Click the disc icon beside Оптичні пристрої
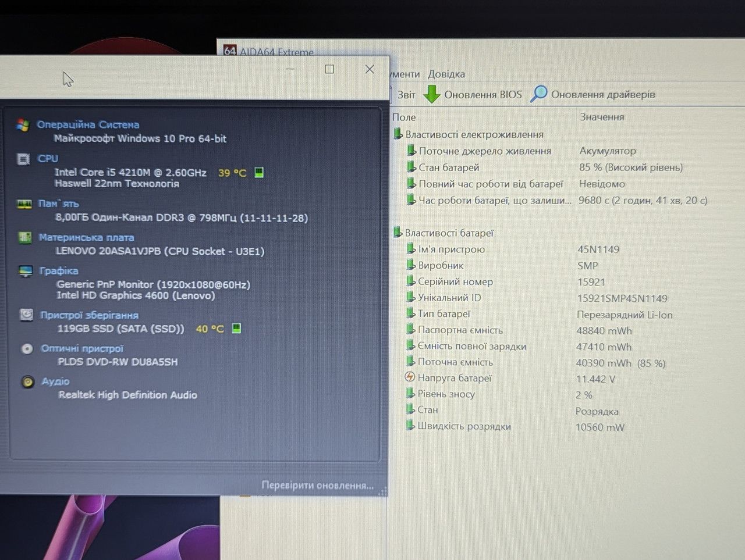Screen dimensions: 745x560 (27, 348)
